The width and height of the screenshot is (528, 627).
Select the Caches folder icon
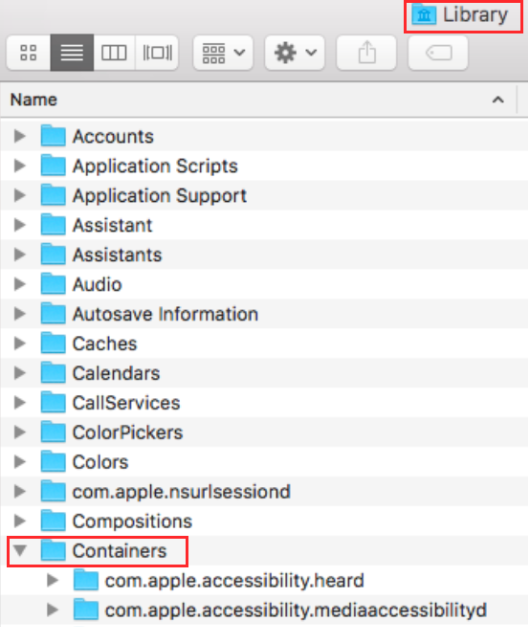pyautogui.click(x=53, y=343)
